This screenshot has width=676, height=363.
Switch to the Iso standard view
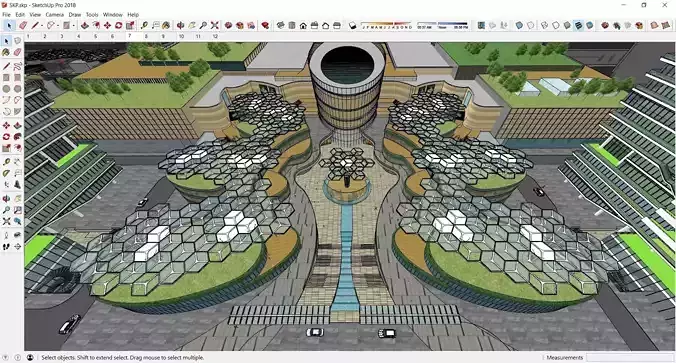tap(281, 25)
